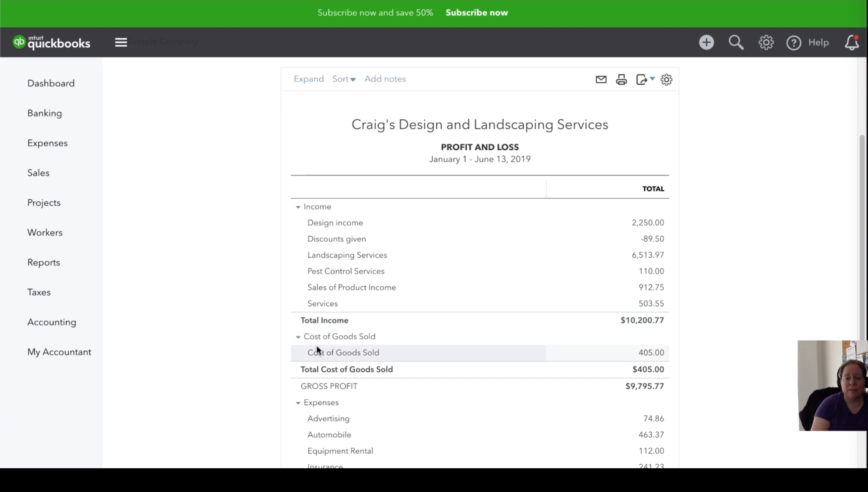
Task: Collapse the Expenses section
Action: 298,403
